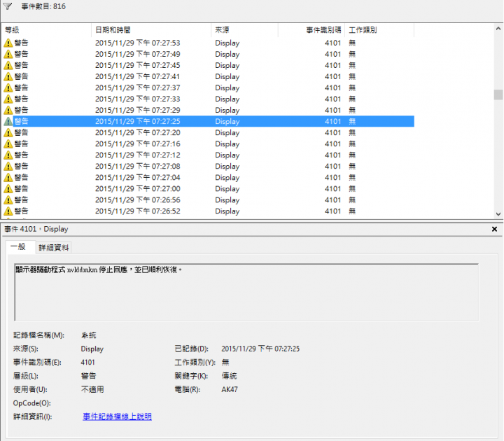The height and width of the screenshot is (441, 504).
Task: Click keyword value 傳統
Action: 229,376
